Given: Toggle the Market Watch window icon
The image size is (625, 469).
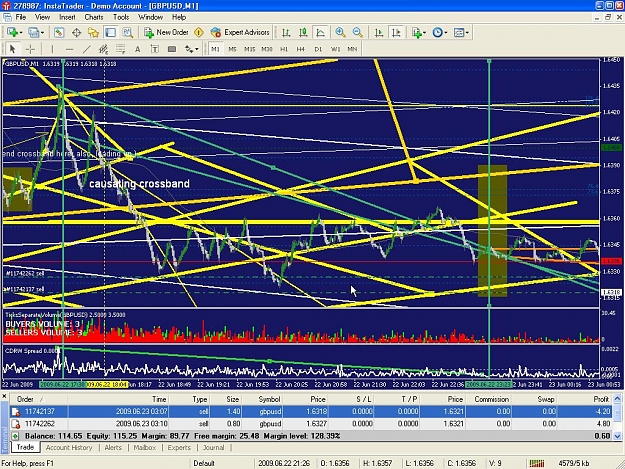Looking at the screenshot, I should pyautogui.click(x=59, y=32).
